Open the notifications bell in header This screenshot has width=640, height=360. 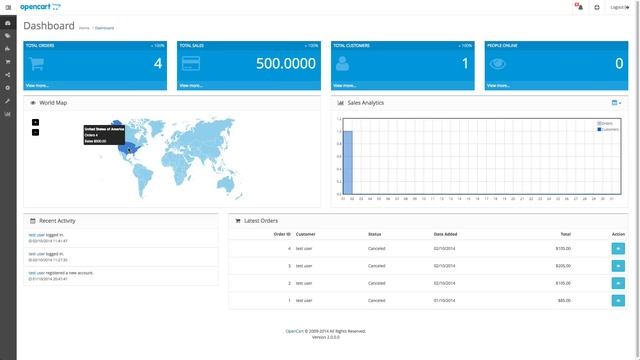coord(579,7)
